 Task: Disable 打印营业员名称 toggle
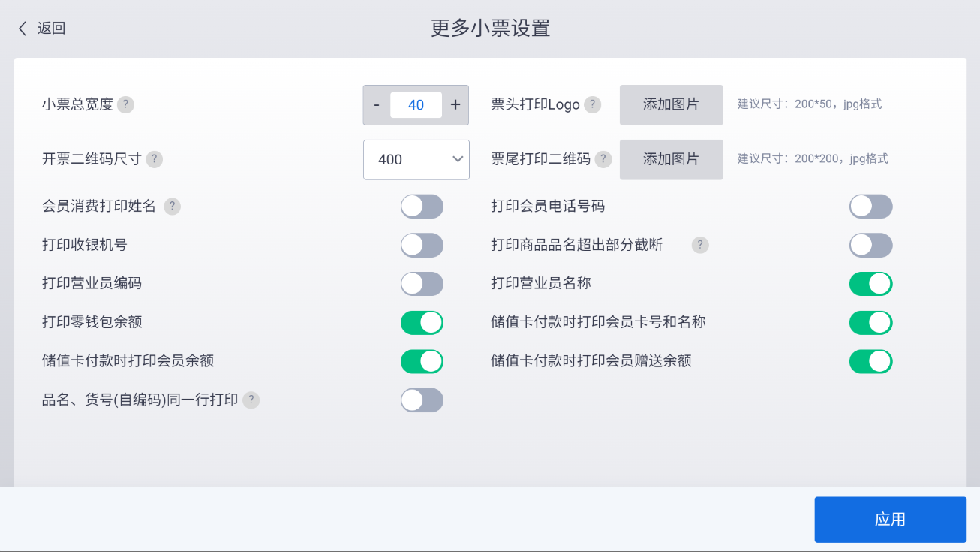point(871,284)
